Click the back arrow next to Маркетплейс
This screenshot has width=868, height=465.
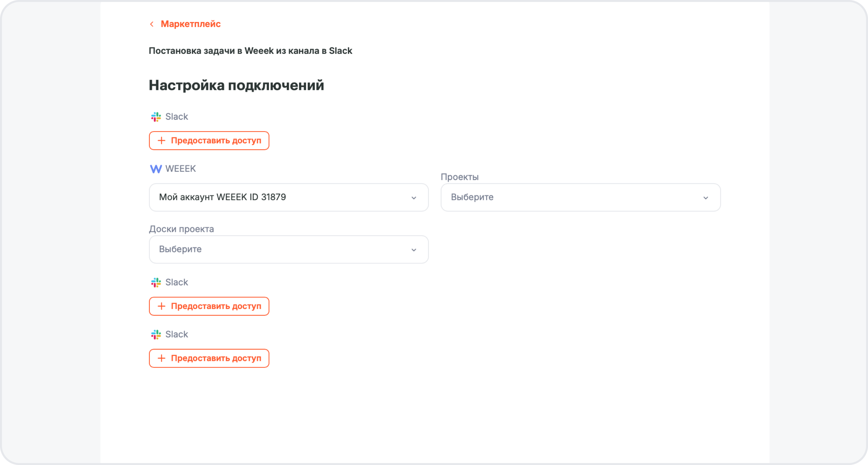click(152, 24)
